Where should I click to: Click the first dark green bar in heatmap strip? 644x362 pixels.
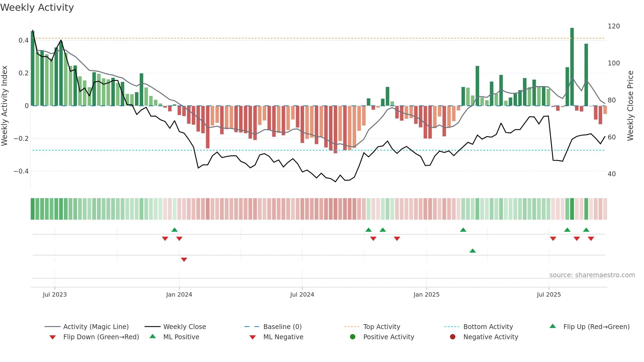(32, 209)
